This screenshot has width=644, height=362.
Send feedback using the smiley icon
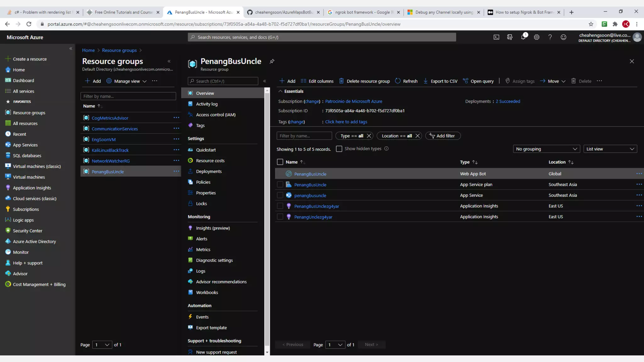(563, 37)
